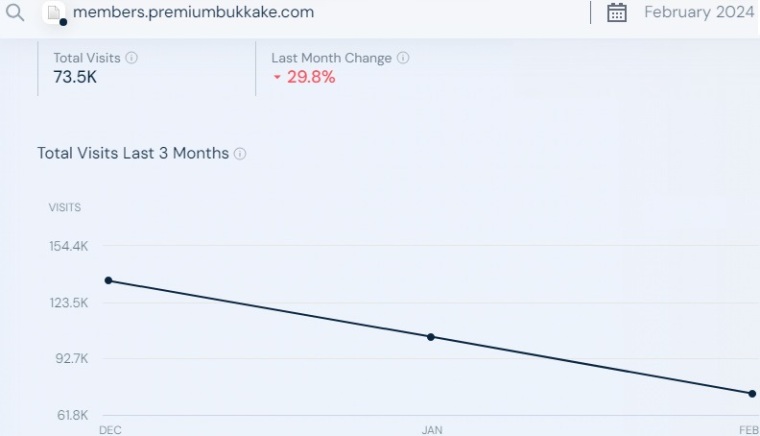Open the calendar date picker icon
Viewport: 760px width, 436px height.
pyautogui.click(x=617, y=13)
